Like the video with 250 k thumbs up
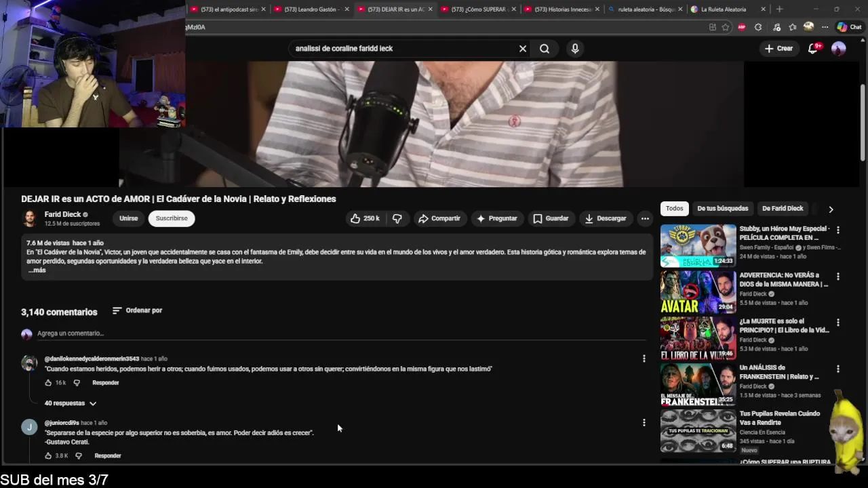 coord(366,218)
